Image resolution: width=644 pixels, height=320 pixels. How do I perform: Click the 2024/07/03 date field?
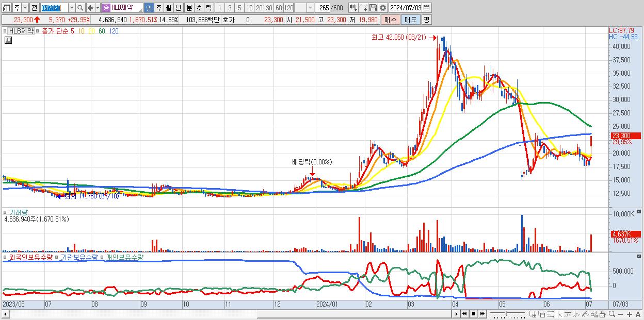[x=406, y=8]
